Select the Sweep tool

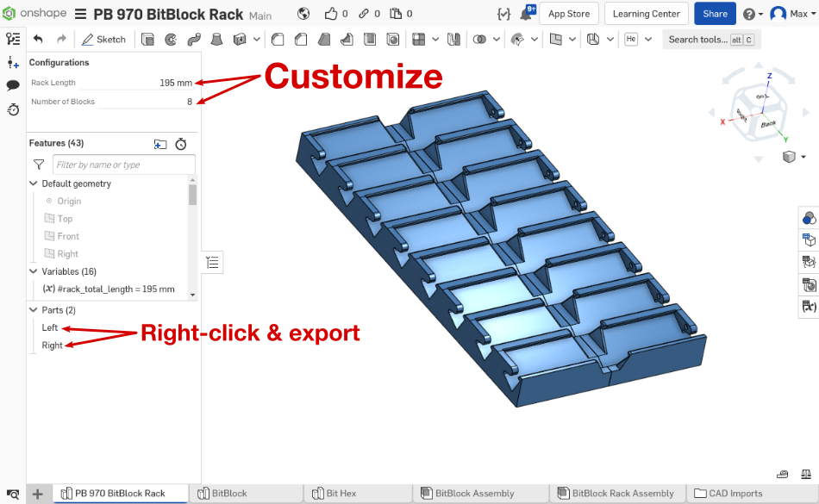click(x=194, y=39)
